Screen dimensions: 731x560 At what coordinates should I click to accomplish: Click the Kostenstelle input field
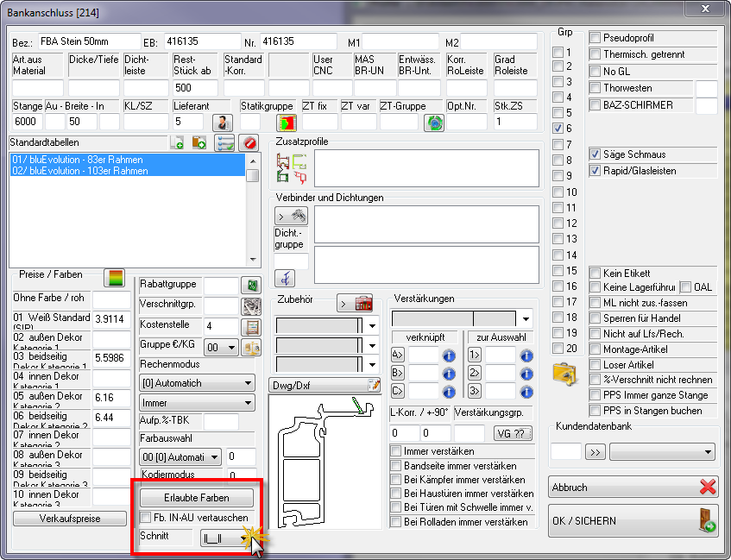[x=221, y=326]
